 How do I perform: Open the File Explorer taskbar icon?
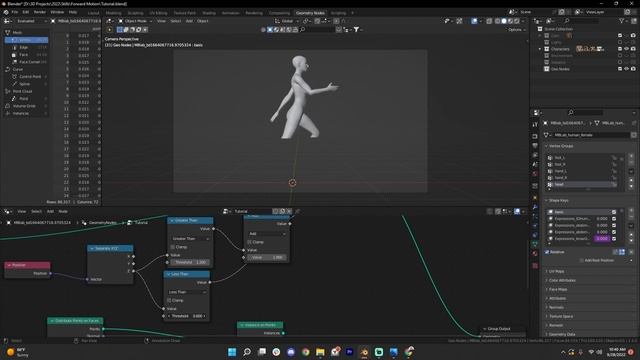click(x=320, y=352)
